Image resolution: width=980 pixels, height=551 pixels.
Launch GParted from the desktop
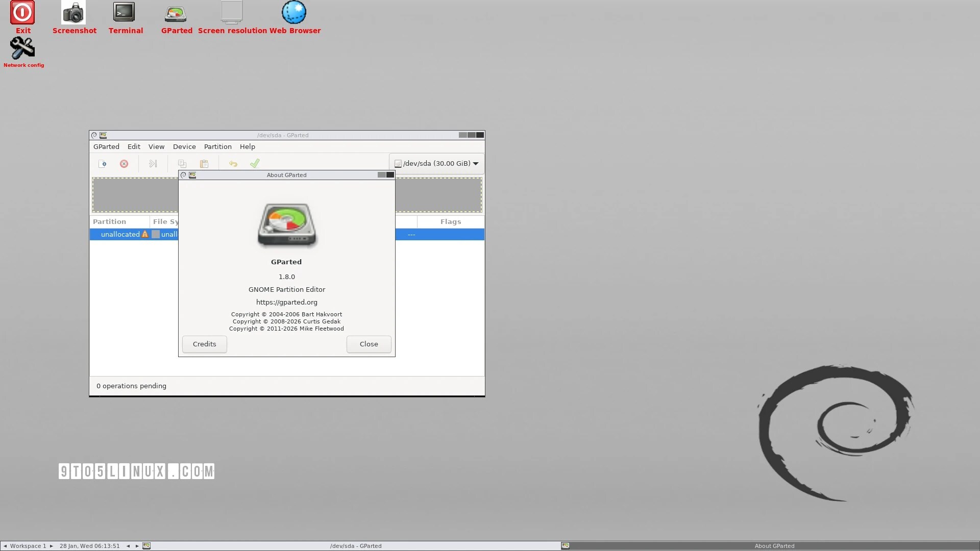[x=176, y=13]
